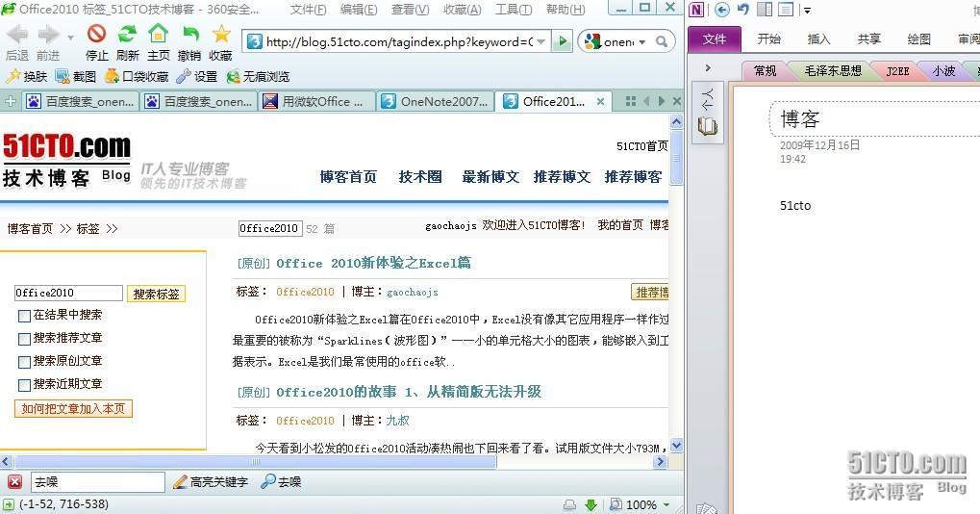Switch to OneNote 绘图 ribbon tab

click(918, 39)
